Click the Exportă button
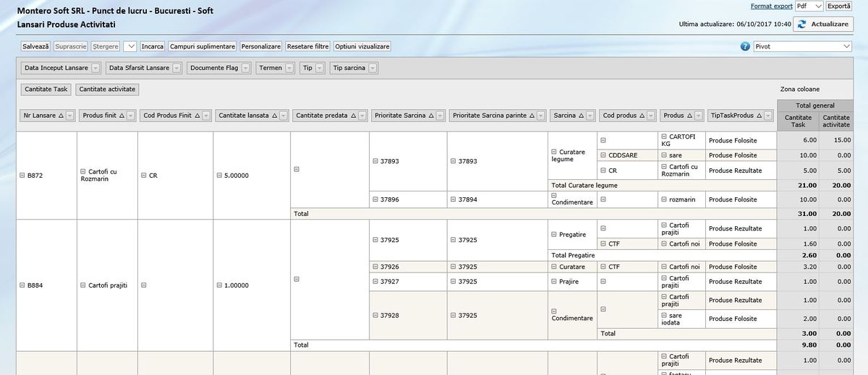868x375 pixels. (x=839, y=6)
